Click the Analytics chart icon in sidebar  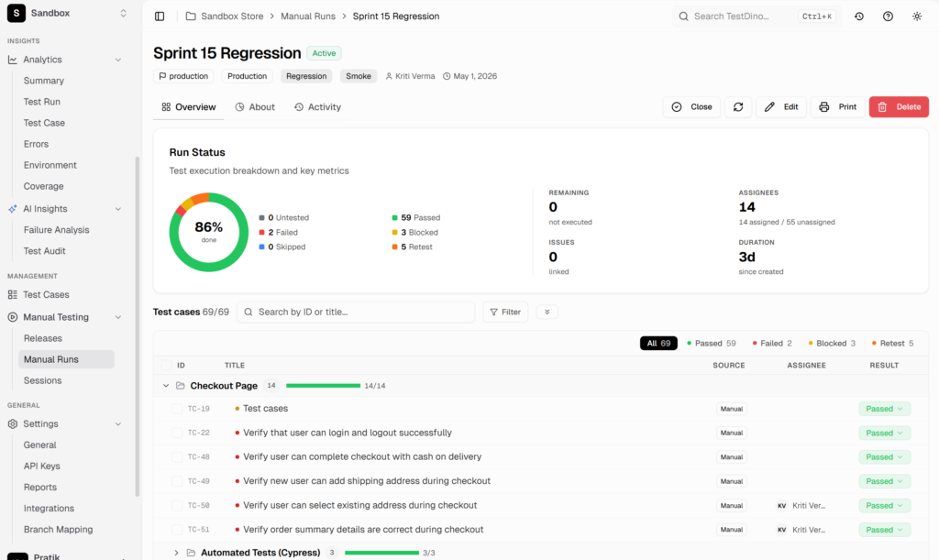[x=13, y=60]
